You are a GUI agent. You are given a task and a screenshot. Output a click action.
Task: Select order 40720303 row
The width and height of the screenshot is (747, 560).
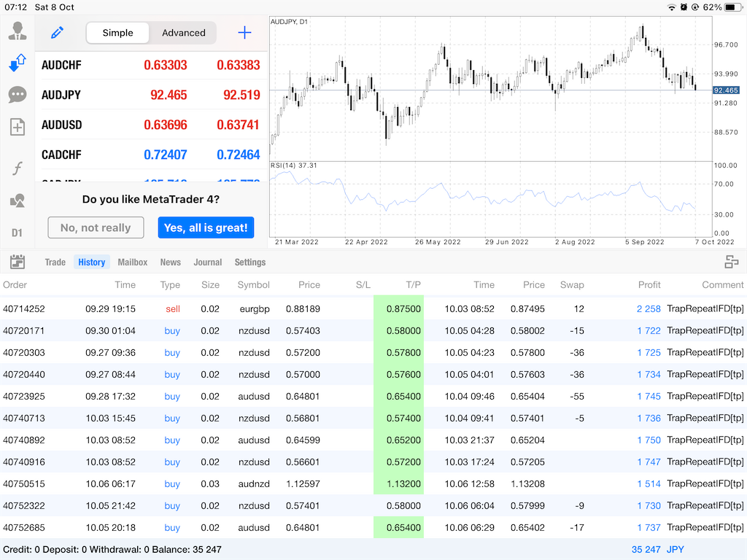pos(373,352)
